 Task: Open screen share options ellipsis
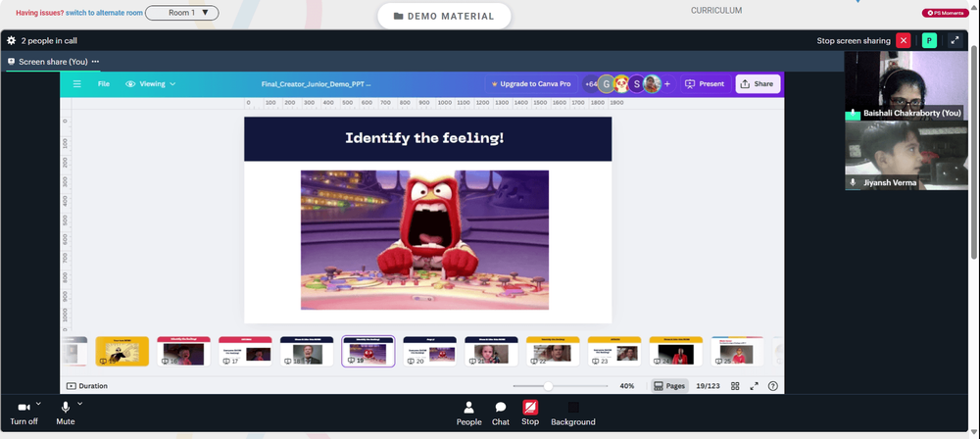click(95, 62)
